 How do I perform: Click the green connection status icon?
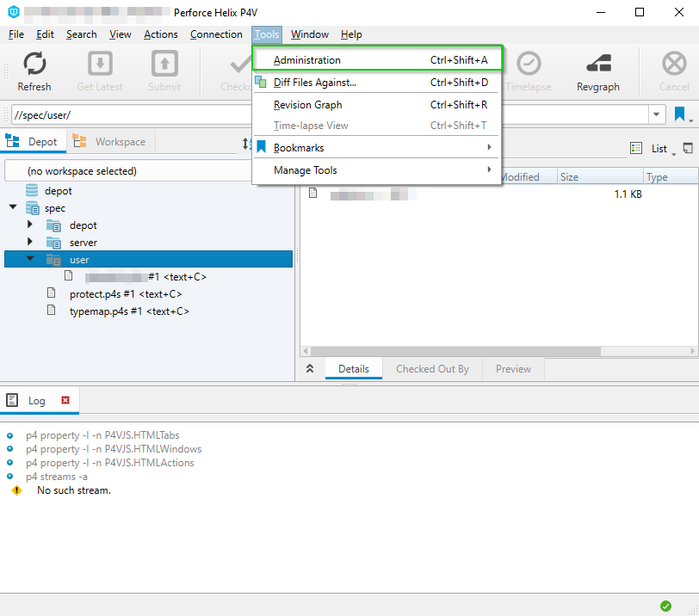665,606
